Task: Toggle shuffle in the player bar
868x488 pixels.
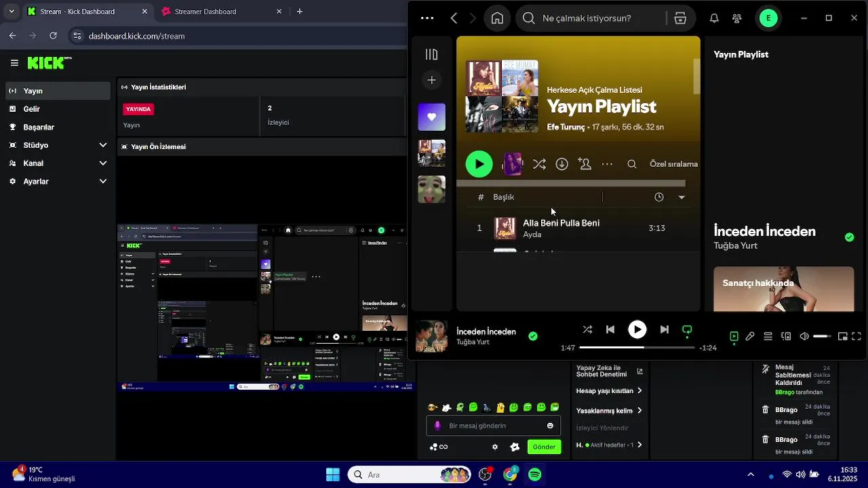Action: click(587, 329)
